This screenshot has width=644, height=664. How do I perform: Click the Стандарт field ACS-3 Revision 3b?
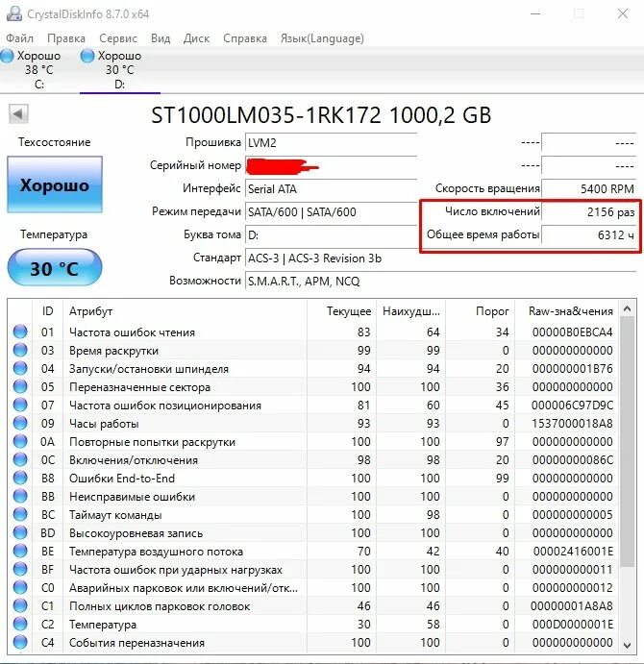pyautogui.click(x=440, y=258)
